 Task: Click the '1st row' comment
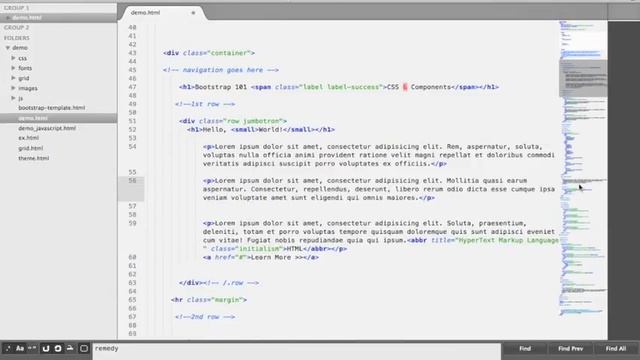(205, 104)
